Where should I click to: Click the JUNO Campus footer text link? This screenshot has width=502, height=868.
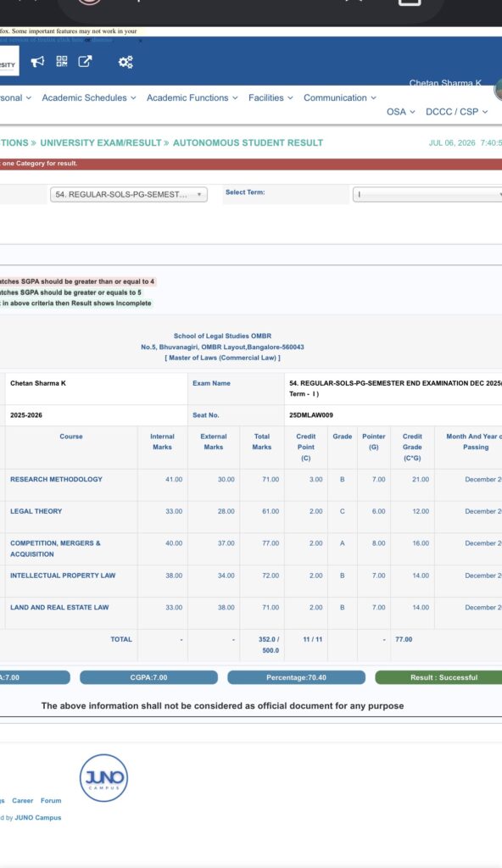coord(37,818)
